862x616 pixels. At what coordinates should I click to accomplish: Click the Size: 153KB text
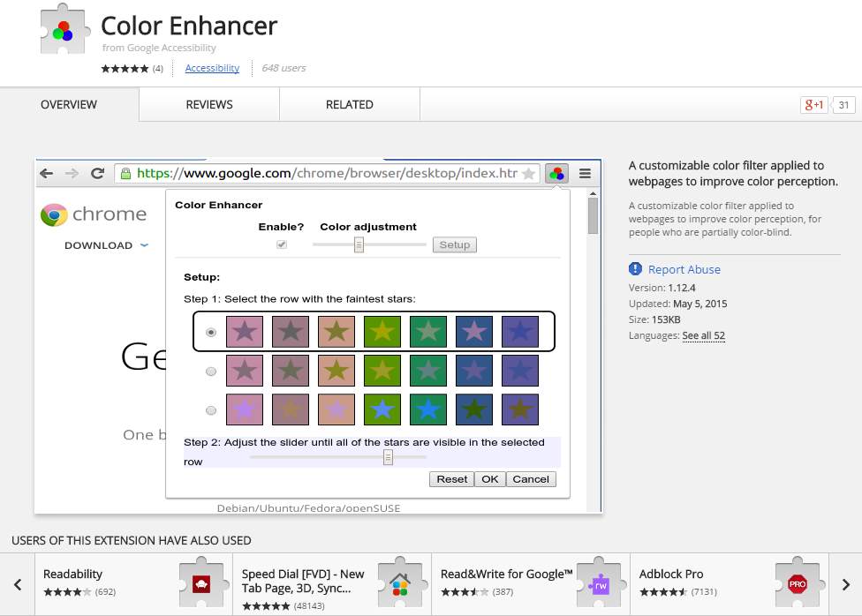click(x=654, y=319)
